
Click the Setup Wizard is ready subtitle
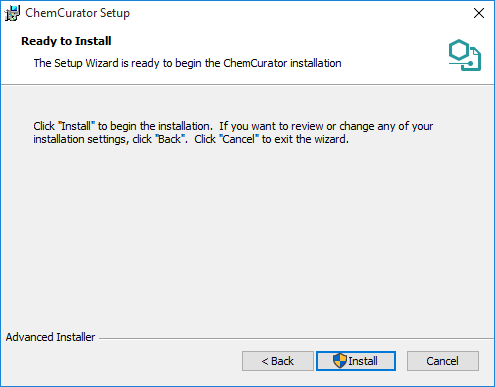[187, 63]
